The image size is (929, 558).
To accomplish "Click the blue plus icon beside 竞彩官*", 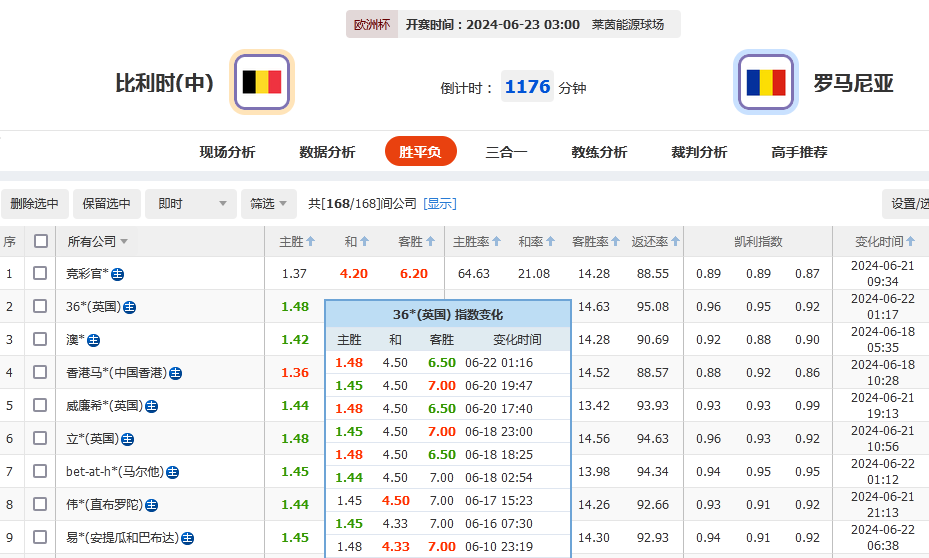I will [118, 274].
